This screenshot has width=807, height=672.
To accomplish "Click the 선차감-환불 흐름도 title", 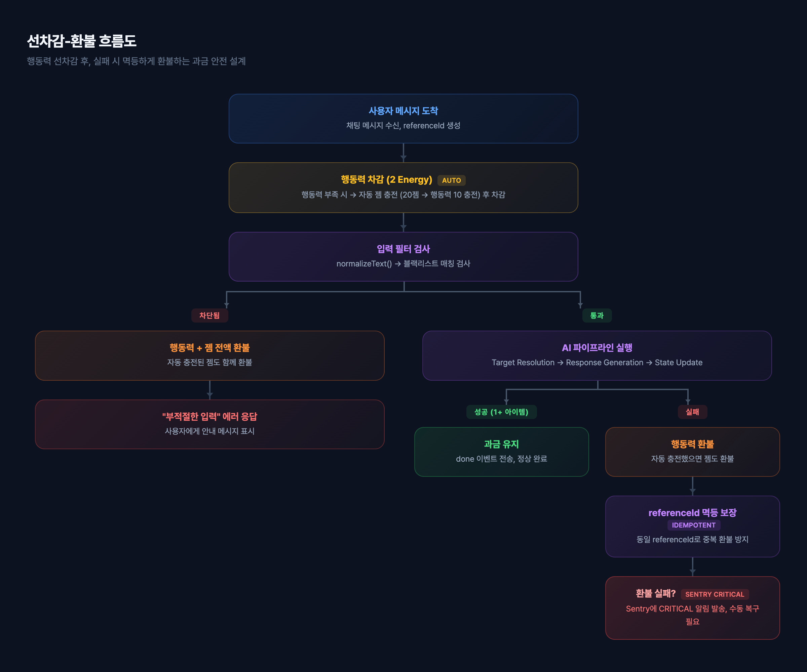I will click(81, 41).
